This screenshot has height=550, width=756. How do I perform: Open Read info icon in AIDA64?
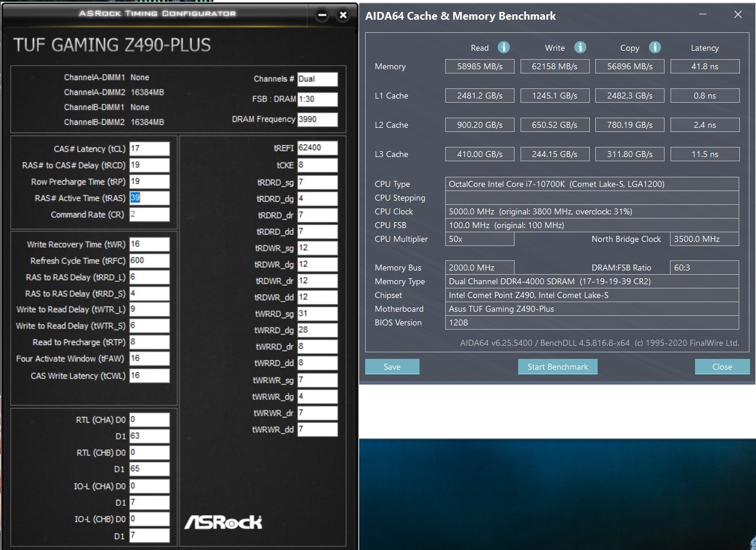tap(504, 47)
